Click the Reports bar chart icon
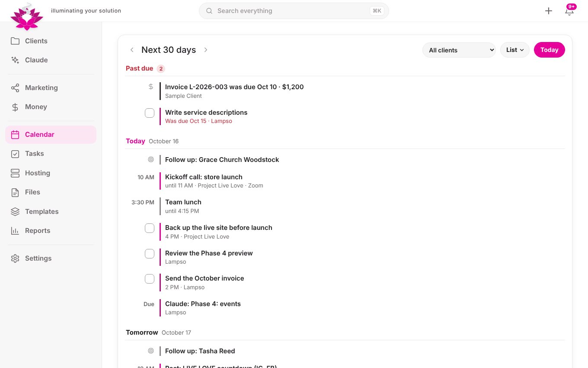588x368 pixels. click(15, 231)
